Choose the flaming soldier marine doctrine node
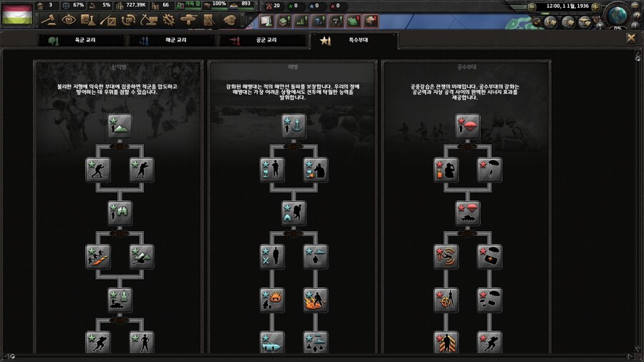644x362 pixels. [x=316, y=299]
